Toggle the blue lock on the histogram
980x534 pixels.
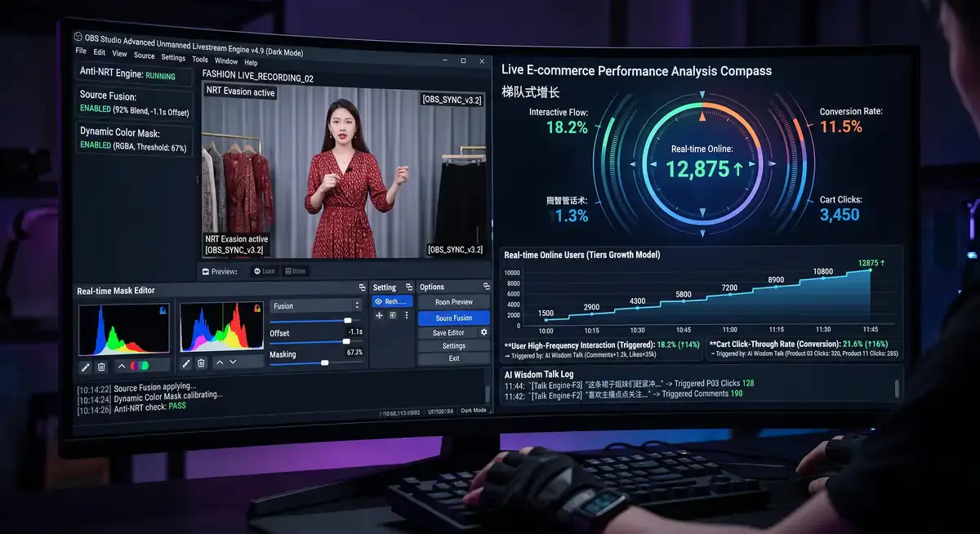(163, 310)
